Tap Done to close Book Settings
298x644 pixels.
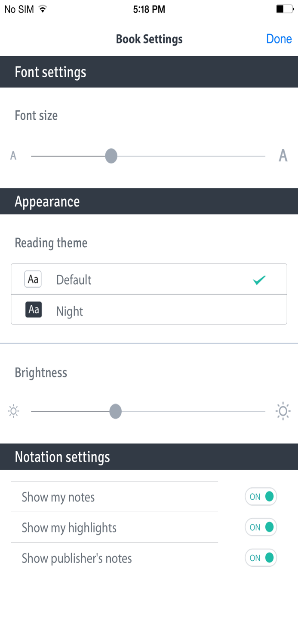pyautogui.click(x=279, y=39)
